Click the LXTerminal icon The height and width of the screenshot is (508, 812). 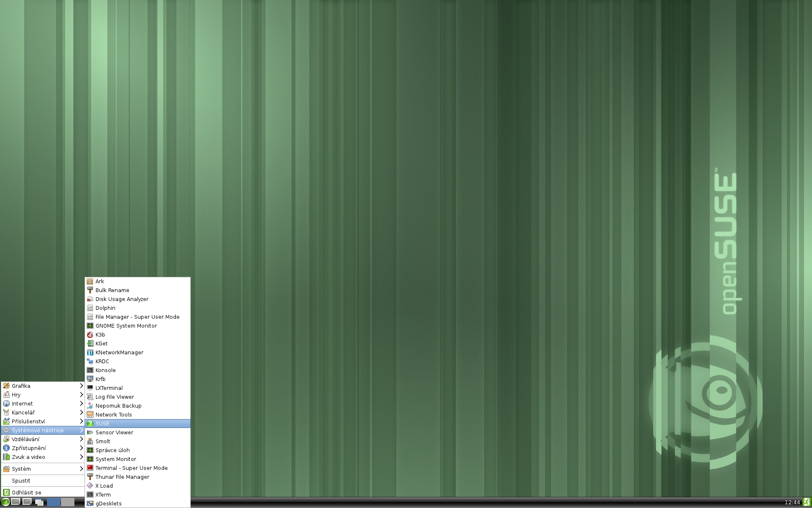90,388
